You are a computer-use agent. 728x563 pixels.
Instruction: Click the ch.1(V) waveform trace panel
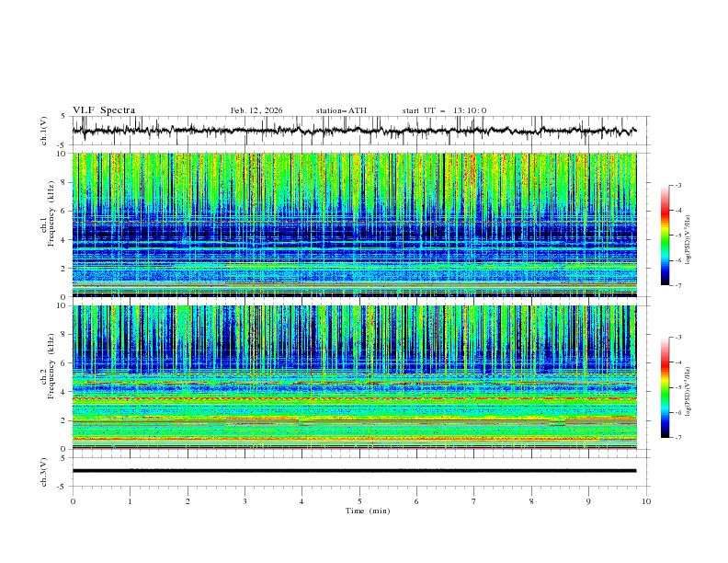358,131
